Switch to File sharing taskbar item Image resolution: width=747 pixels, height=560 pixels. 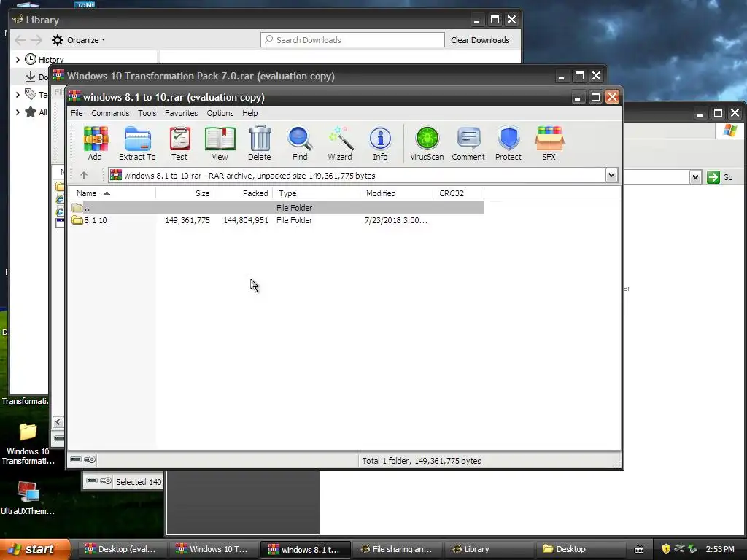pyautogui.click(x=396, y=549)
